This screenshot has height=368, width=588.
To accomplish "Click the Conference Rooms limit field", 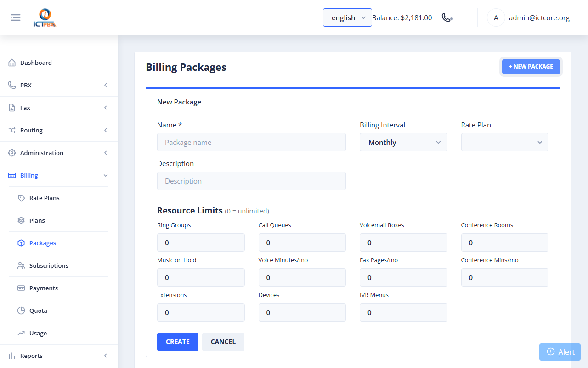I will click(x=505, y=242).
